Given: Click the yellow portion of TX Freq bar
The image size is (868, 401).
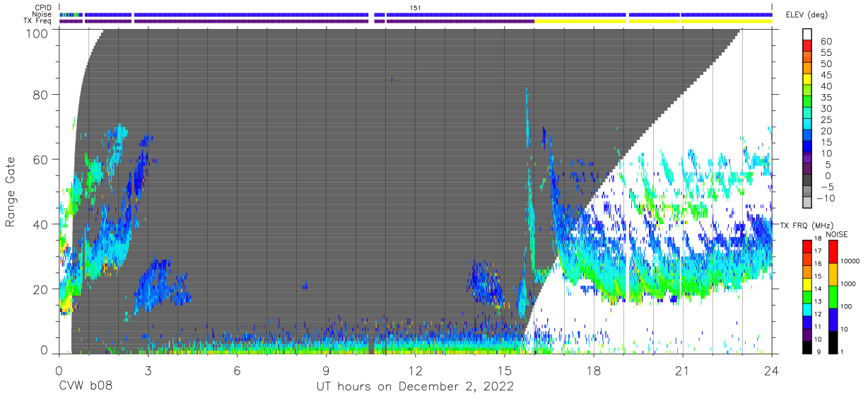Looking at the screenshot, I should tap(653, 21).
